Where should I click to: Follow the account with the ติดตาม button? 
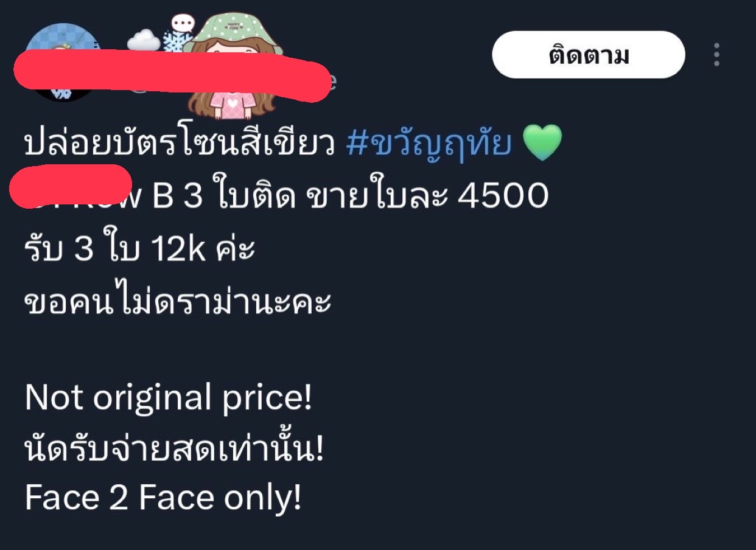[x=589, y=55]
